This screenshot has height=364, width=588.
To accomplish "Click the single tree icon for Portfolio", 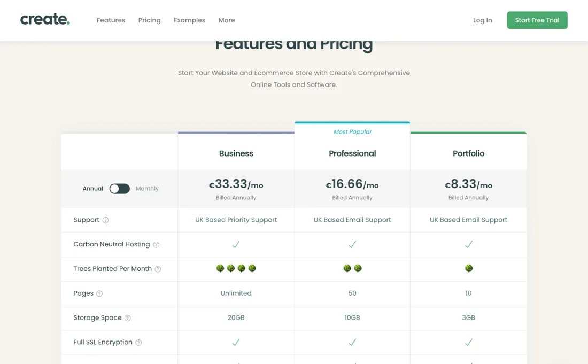I will 469,268.
